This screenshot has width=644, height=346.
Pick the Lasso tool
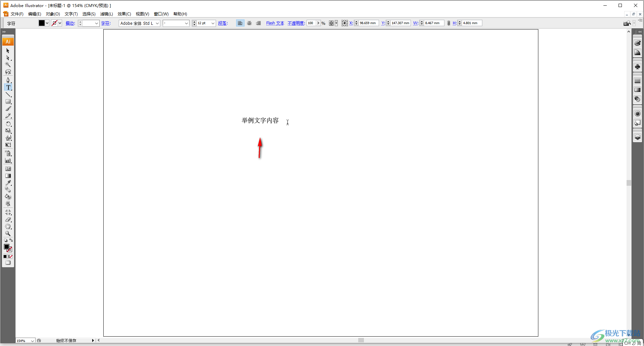[x=8, y=72]
